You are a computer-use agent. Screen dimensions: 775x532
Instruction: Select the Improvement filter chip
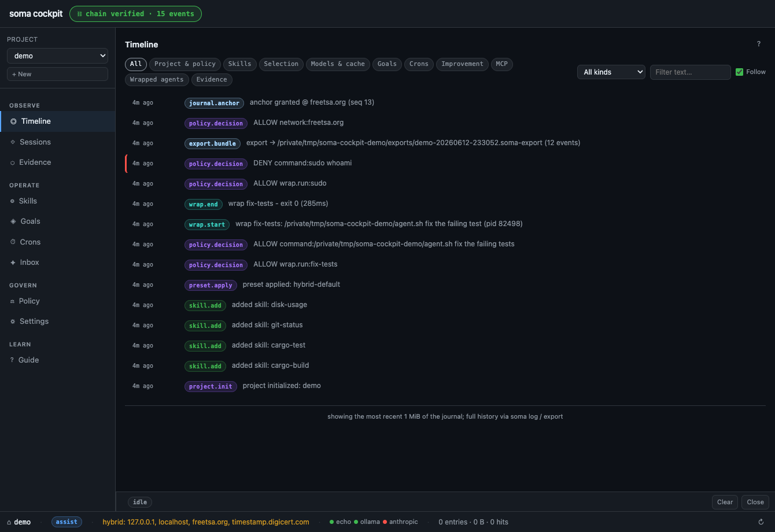point(462,64)
